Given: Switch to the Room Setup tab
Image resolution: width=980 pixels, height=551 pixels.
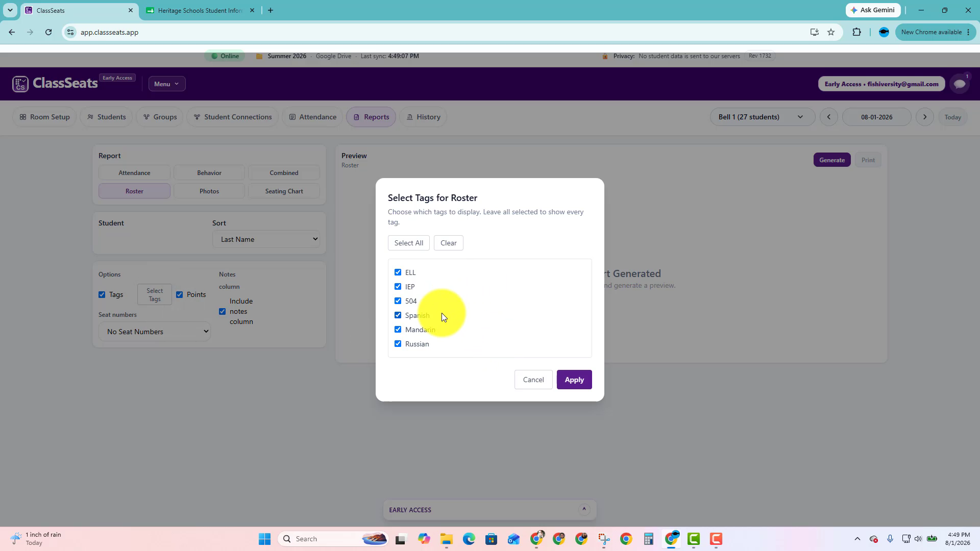Looking at the screenshot, I should click(x=44, y=117).
